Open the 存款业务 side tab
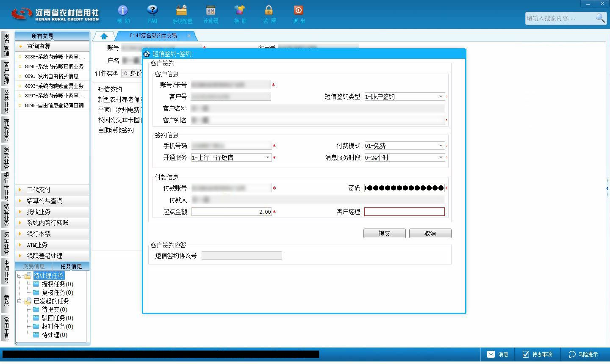Screen dimensions: 610x364 (x=6, y=130)
